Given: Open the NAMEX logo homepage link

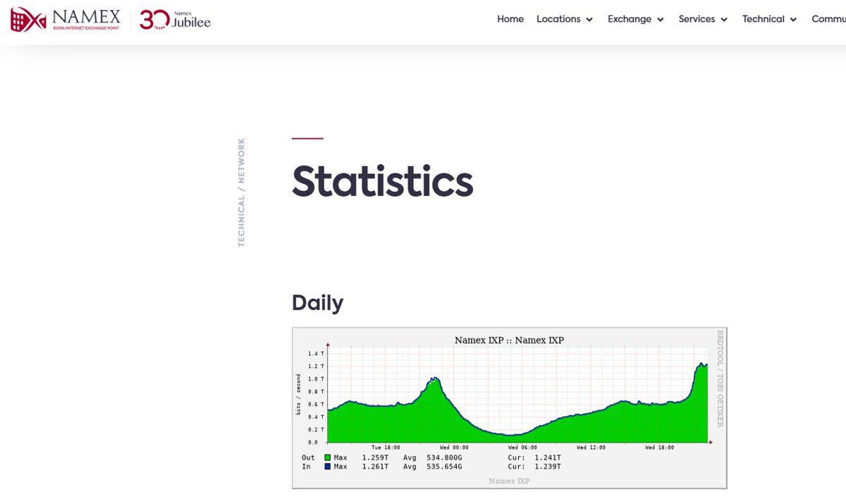Looking at the screenshot, I should [66, 20].
